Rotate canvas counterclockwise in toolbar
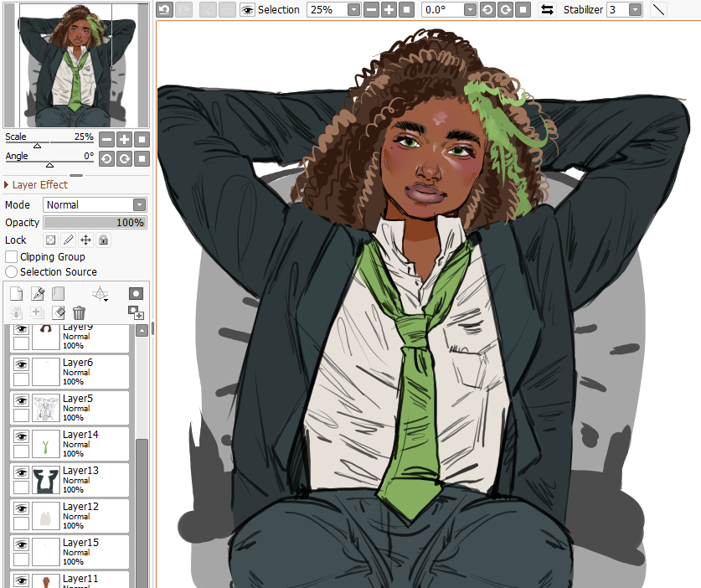The image size is (701, 588). coord(487,10)
